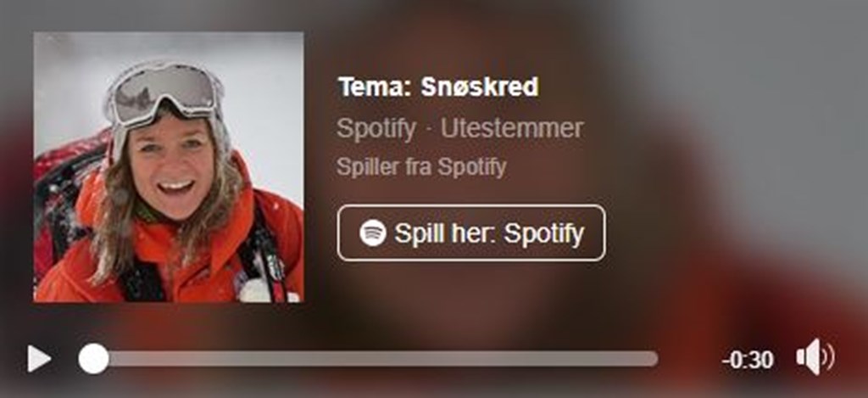Screen dimensions: 868x398
Task: Toggle remaining time display -0:30
Action: pos(748,361)
